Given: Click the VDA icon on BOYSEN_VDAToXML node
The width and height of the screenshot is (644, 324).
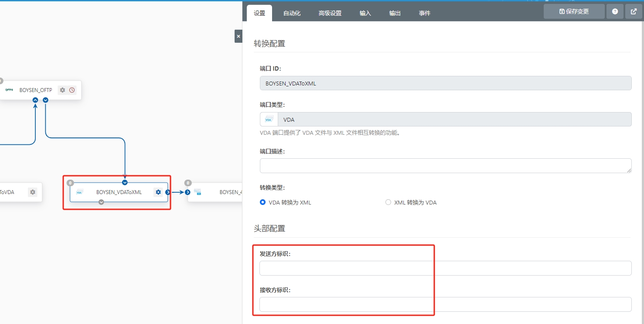Looking at the screenshot, I should click(79, 192).
